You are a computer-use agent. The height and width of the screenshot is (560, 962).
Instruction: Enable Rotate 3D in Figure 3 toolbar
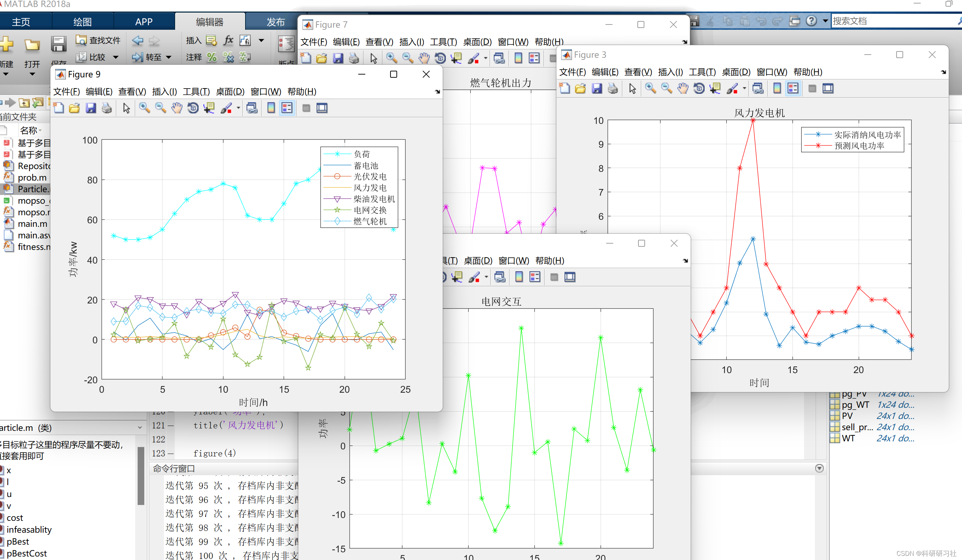point(699,88)
